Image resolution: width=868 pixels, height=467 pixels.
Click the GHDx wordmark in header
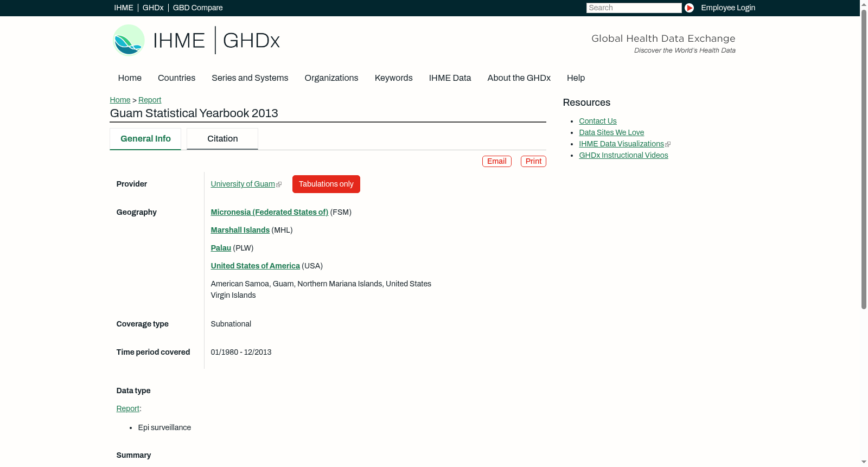coord(251,41)
